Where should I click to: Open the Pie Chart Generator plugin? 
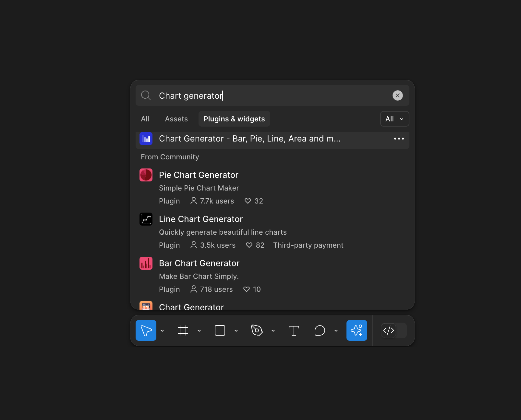(x=199, y=175)
